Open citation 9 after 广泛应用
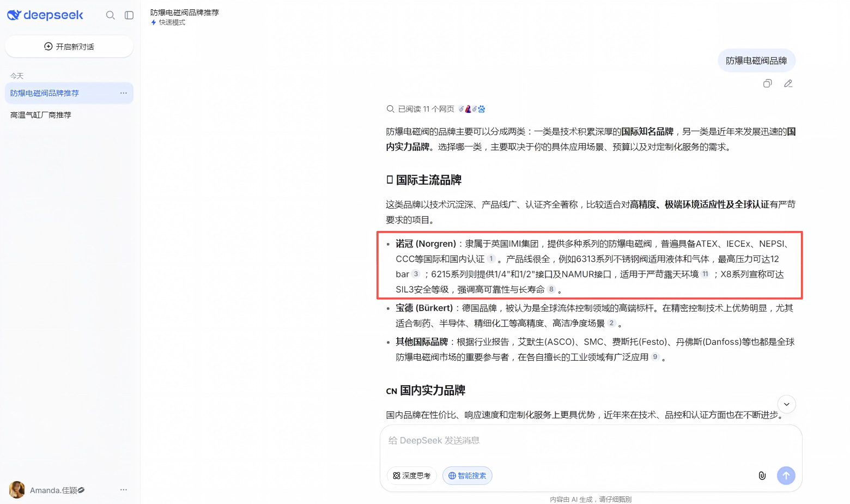 pos(655,357)
